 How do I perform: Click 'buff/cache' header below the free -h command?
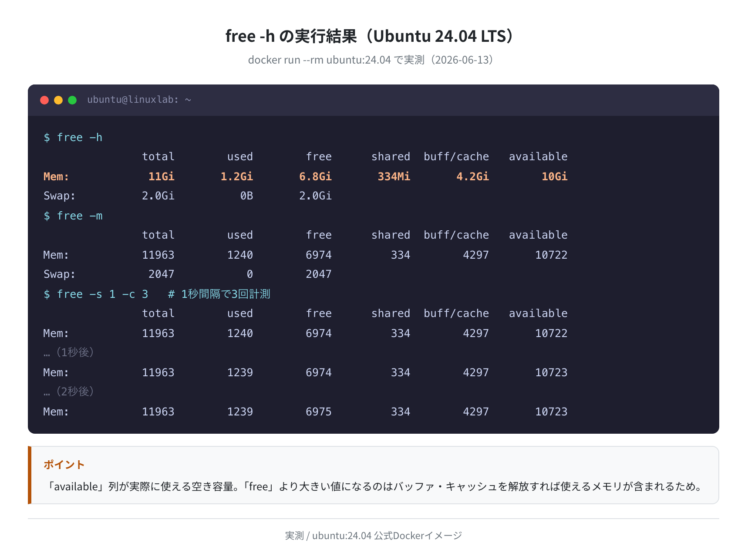point(456,157)
